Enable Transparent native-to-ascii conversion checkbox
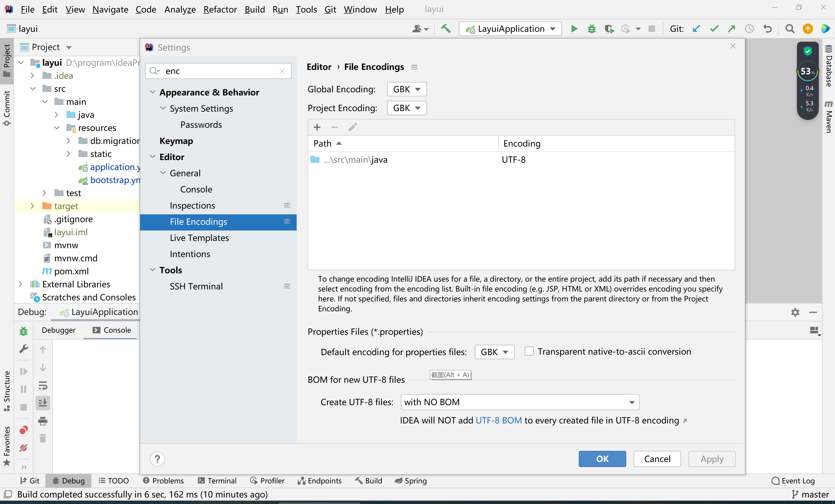Image resolution: width=835 pixels, height=504 pixels. click(x=529, y=351)
